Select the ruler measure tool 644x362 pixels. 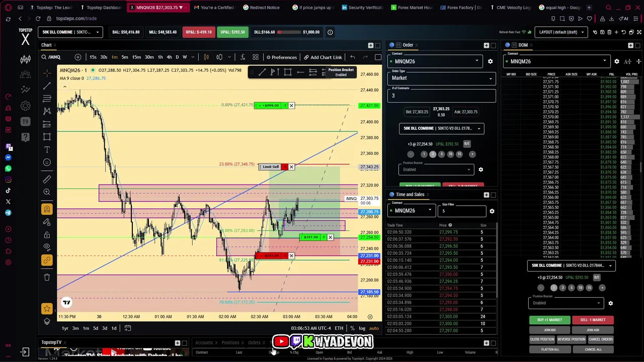pyautogui.click(x=47, y=179)
